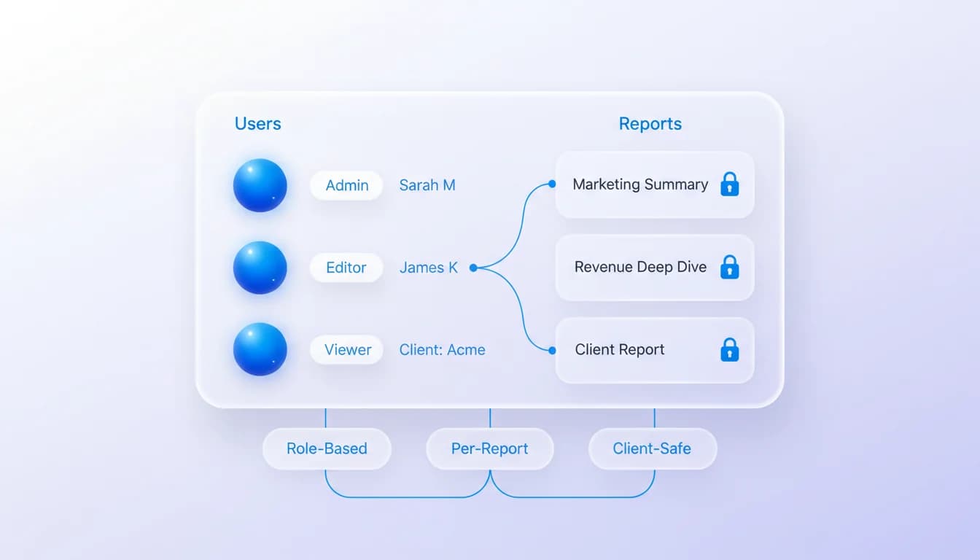Expand the Viewer role badge

pos(346,349)
